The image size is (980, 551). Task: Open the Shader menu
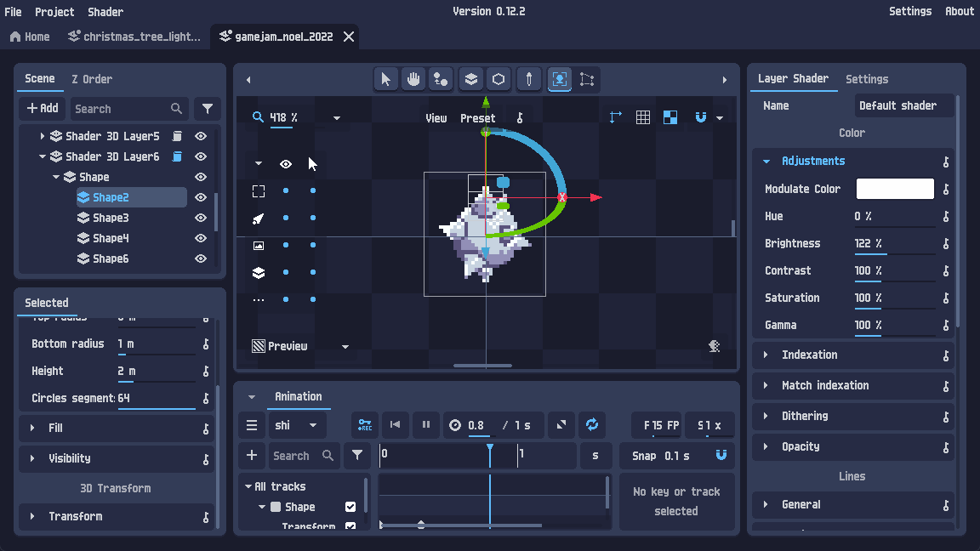click(x=105, y=12)
